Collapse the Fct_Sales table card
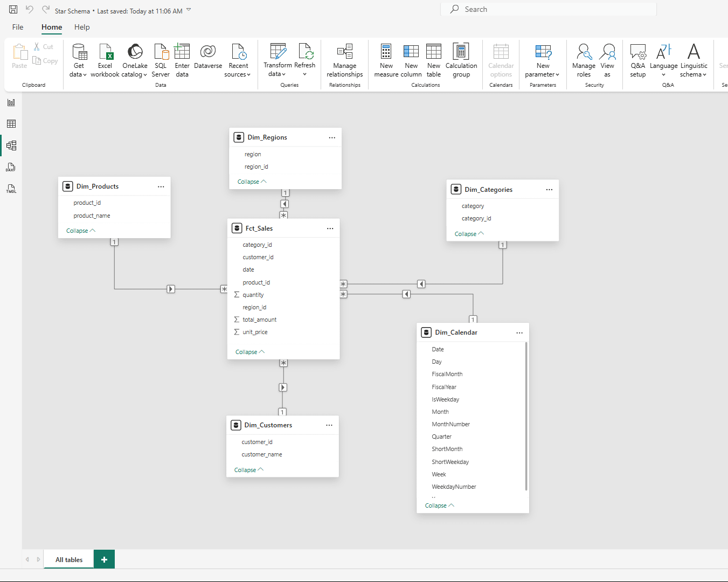Image resolution: width=728 pixels, height=582 pixels. pos(250,352)
